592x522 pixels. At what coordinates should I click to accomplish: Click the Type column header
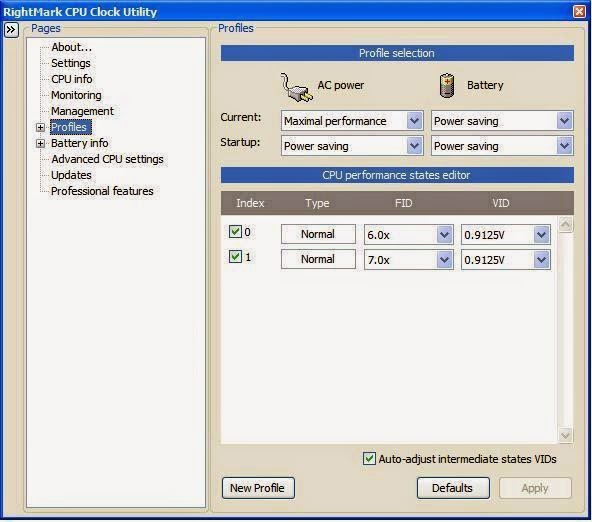click(317, 203)
